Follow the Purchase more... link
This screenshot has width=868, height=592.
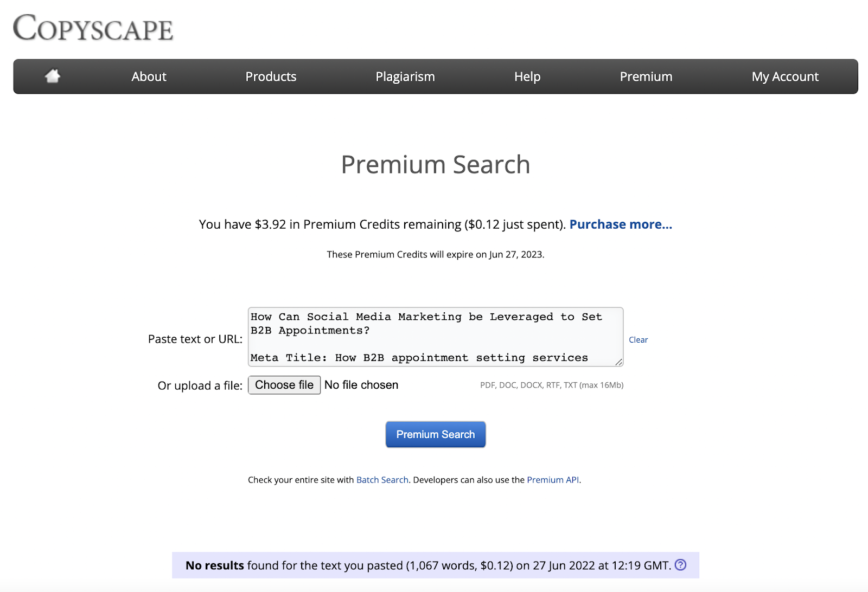pyautogui.click(x=621, y=224)
